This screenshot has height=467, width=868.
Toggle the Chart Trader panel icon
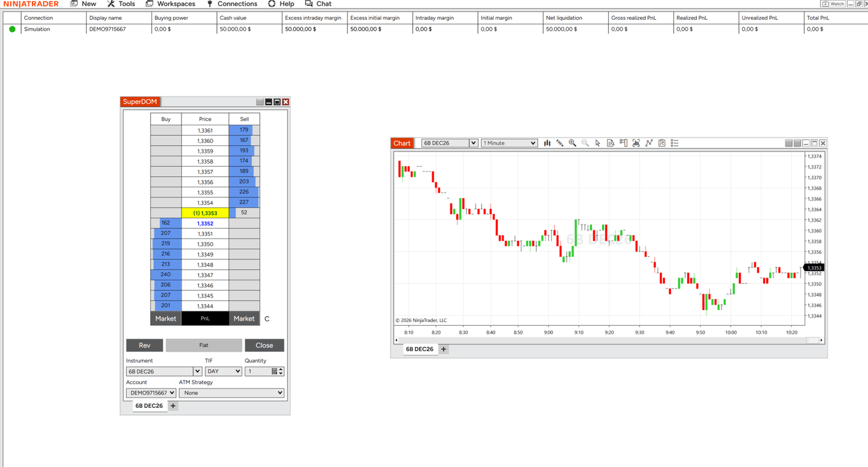(x=623, y=143)
